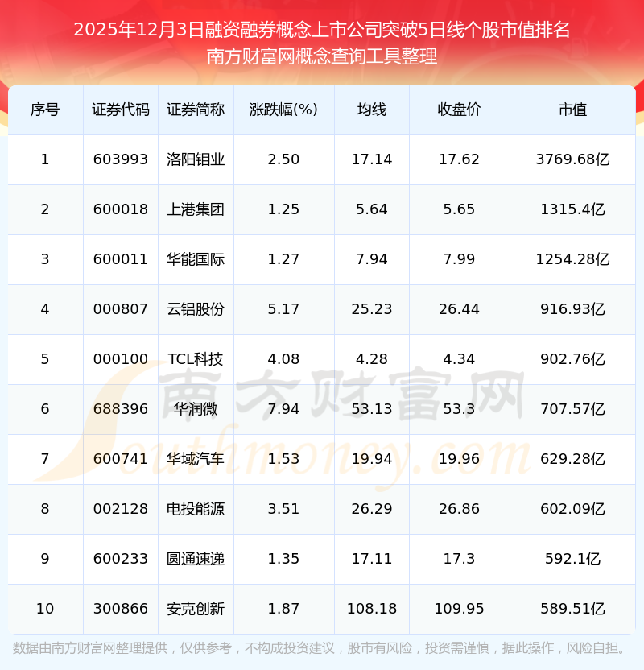
Task: Click market value 1254.28亿
Action: [572, 259]
